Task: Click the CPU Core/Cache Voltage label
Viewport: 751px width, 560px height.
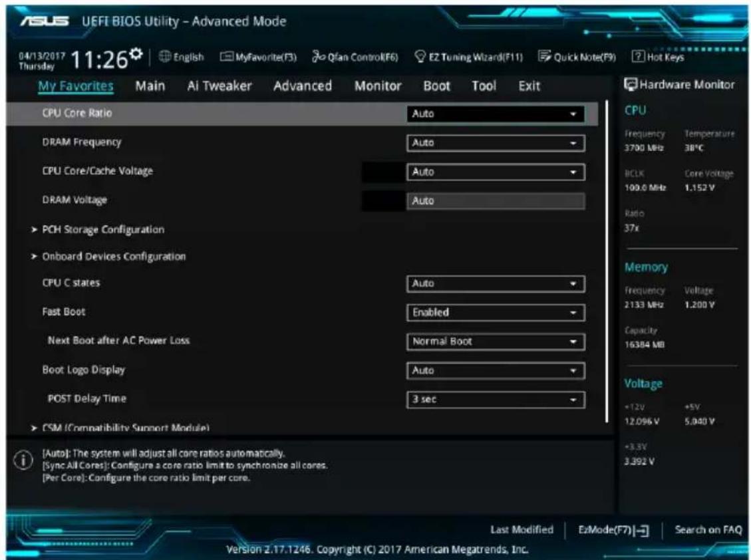Action: point(98,171)
